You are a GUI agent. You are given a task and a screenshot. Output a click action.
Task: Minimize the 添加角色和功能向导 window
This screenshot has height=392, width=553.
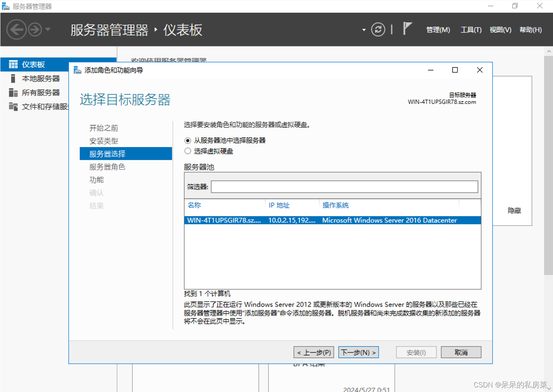431,70
